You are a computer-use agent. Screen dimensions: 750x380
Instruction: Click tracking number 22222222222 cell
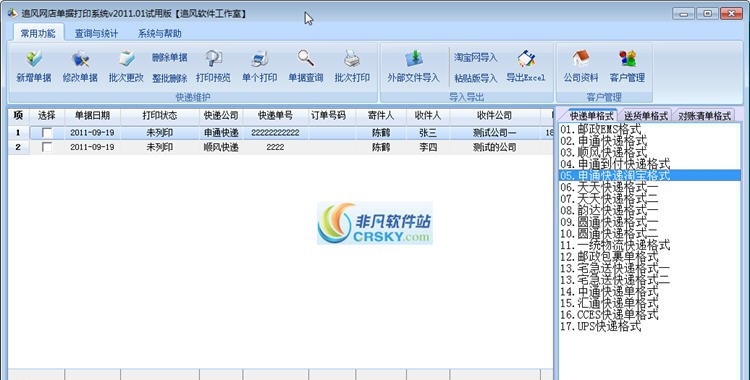(x=276, y=133)
